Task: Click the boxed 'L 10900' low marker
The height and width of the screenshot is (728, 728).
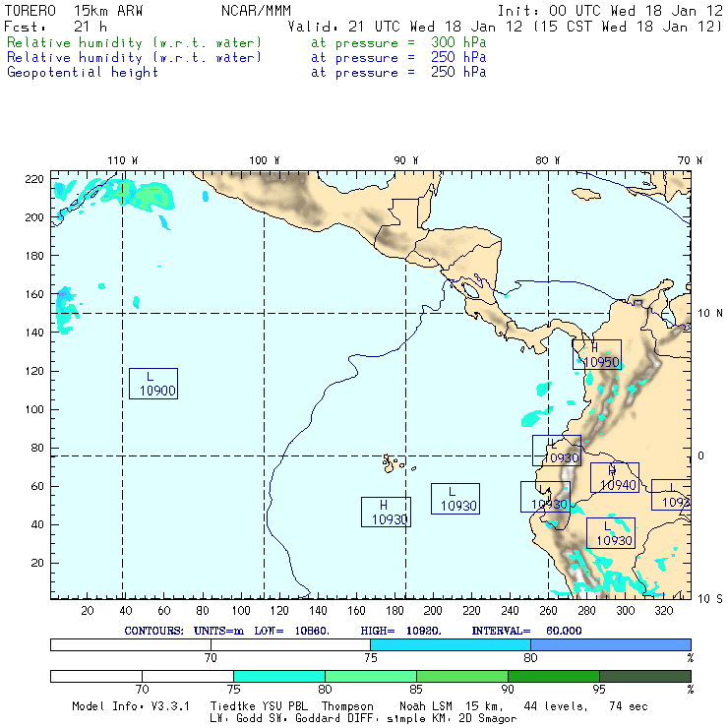Action: coord(153,384)
